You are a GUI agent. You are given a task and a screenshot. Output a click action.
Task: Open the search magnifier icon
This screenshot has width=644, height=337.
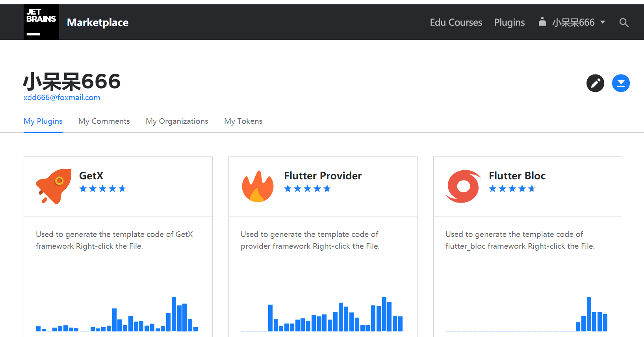pyautogui.click(x=624, y=22)
